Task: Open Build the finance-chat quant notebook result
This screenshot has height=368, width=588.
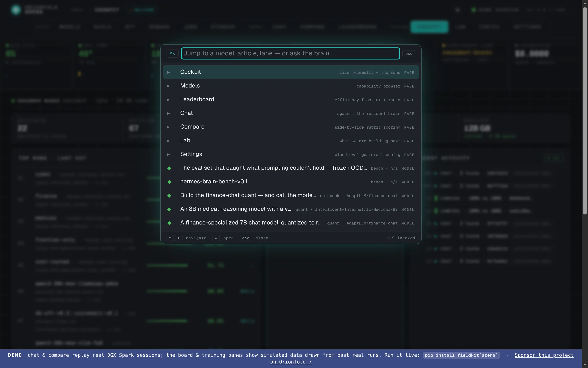Action: tap(291, 195)
